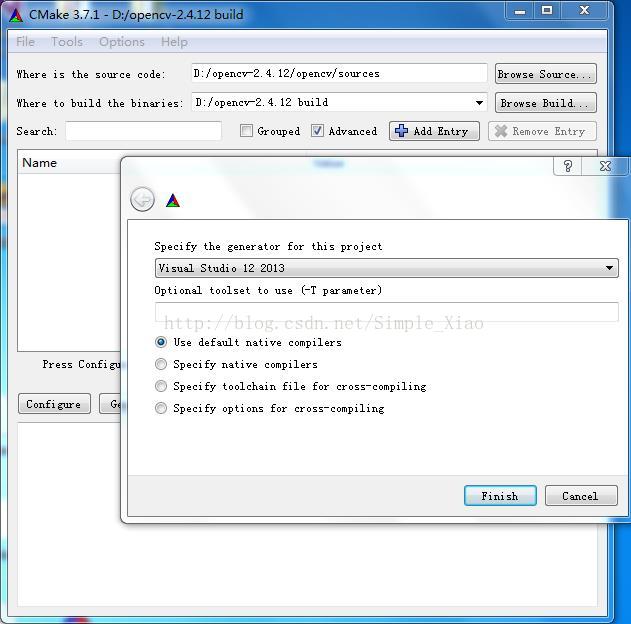Screen dimensions: 631x624
Task: Expand the build binaries path dropdown
Action: click(479, 103)
